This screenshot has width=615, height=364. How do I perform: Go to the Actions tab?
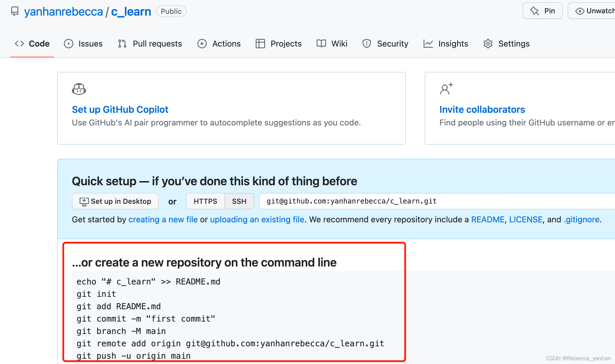pyautogui.click(x=219, y=44)
